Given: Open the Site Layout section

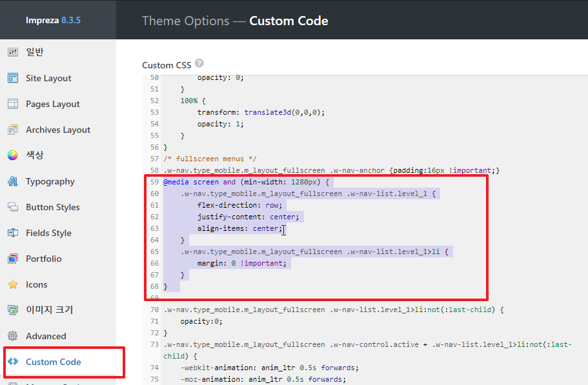Looking at the screenshot, I should (48, 78).
